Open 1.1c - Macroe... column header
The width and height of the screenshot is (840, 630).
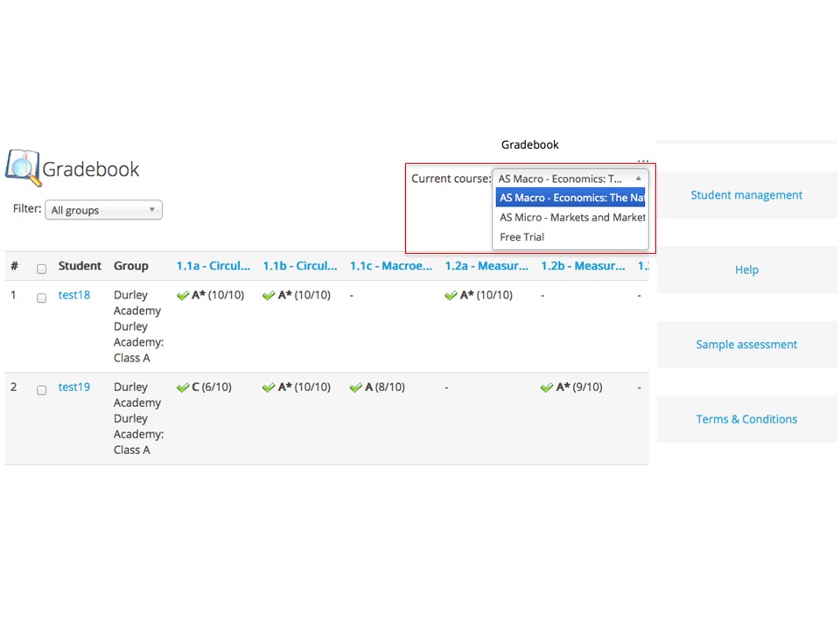coord(391,266)
